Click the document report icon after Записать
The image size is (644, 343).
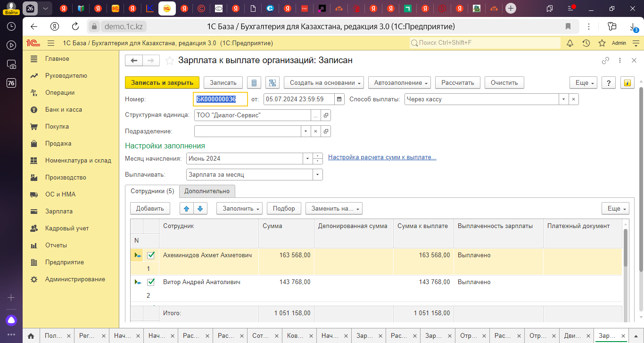coord(255,82)
